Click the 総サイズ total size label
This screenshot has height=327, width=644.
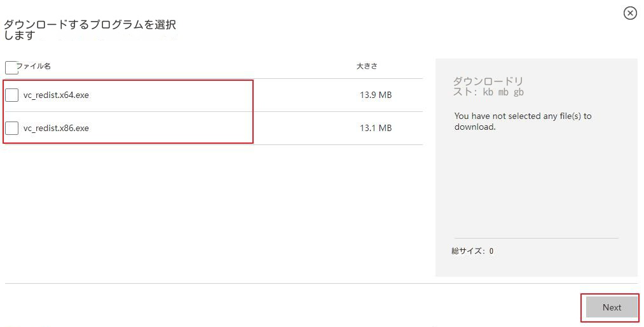click(468, 251)
